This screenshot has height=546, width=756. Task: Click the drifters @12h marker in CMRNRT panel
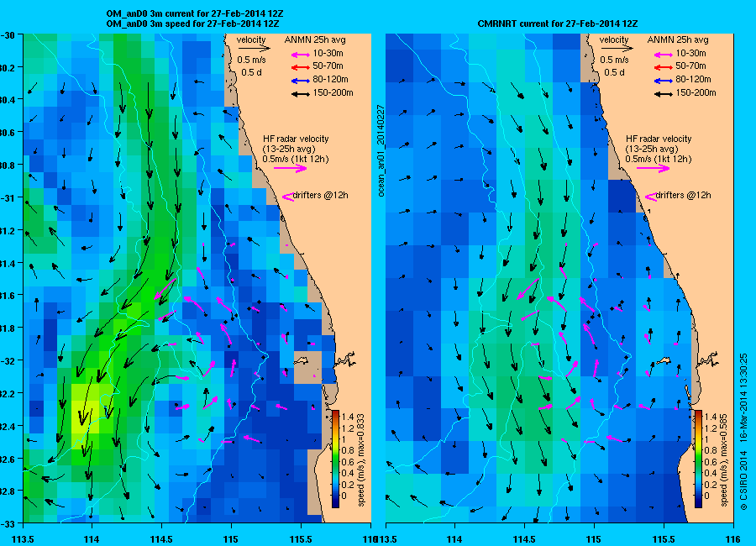point(651,197)
